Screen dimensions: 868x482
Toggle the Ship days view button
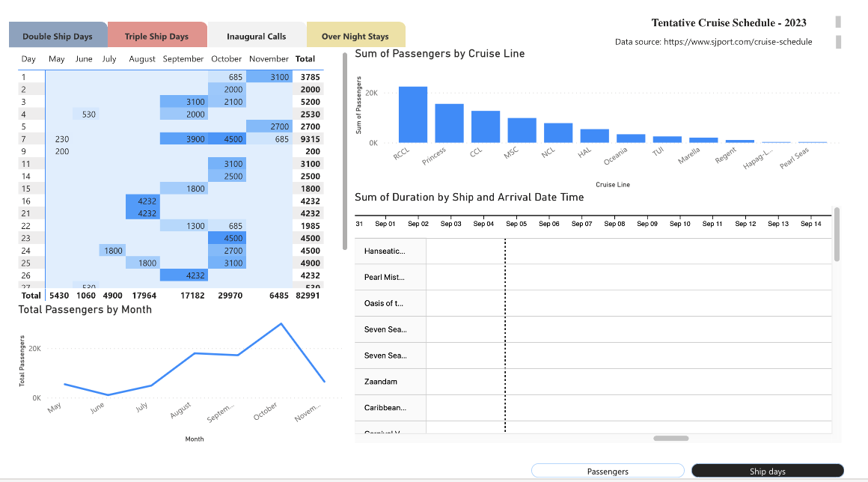767,471
